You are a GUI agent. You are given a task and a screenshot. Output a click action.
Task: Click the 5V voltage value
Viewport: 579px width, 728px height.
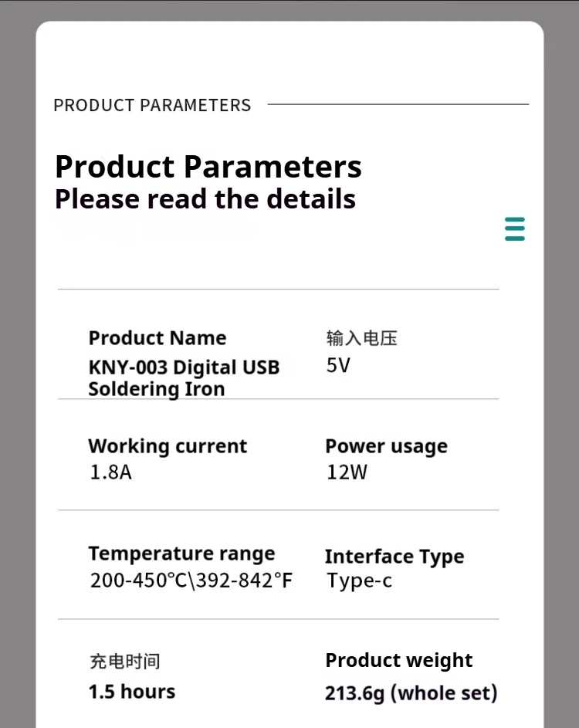coord(338,365)
